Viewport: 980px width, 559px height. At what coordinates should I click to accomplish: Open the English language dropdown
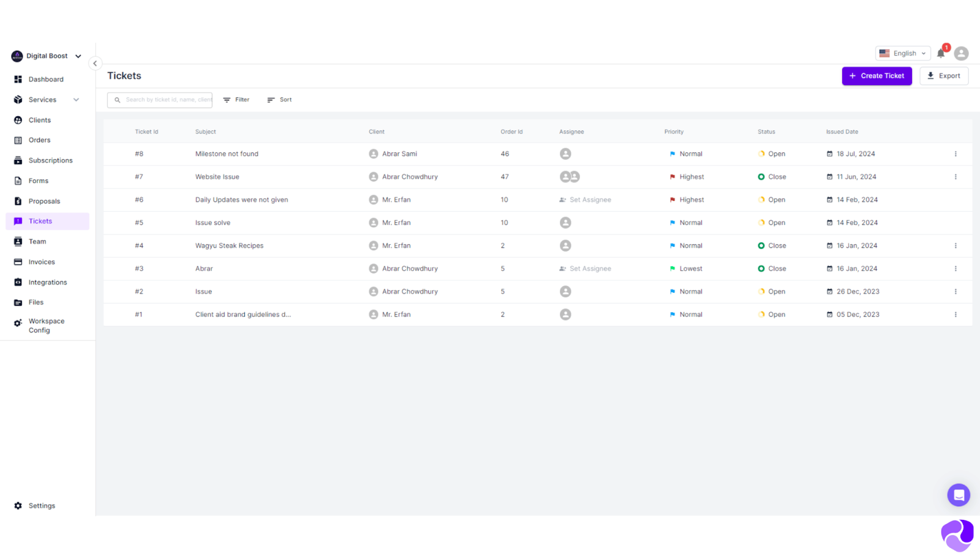tap(903, 54)
